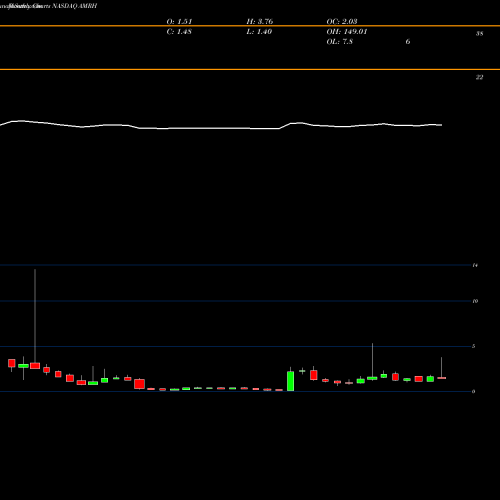Select the high value H: 3.76
Image resolution: width=500 pixels, height=500 pixels.
click(260, 21)
